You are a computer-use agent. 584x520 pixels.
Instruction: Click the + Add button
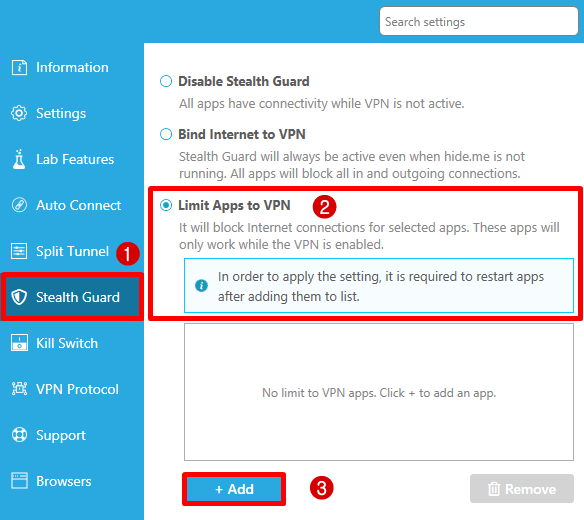[234, 489]
